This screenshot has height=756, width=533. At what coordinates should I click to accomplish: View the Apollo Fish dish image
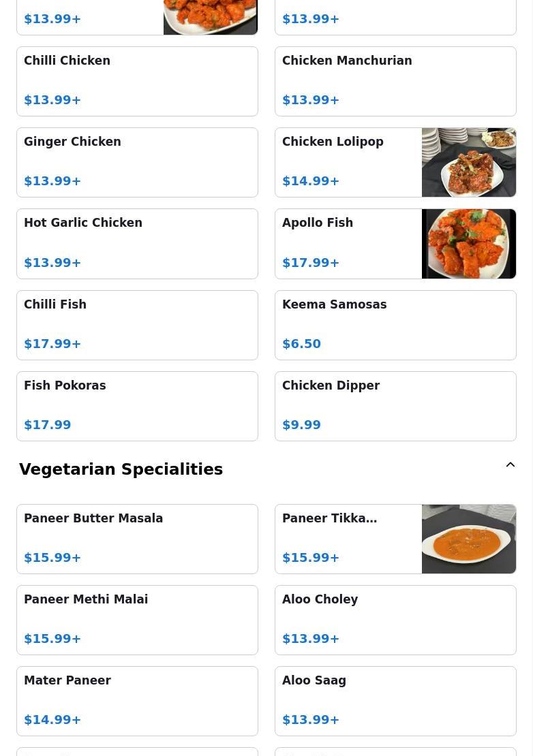pyautogui.click(x=469, y=243)
